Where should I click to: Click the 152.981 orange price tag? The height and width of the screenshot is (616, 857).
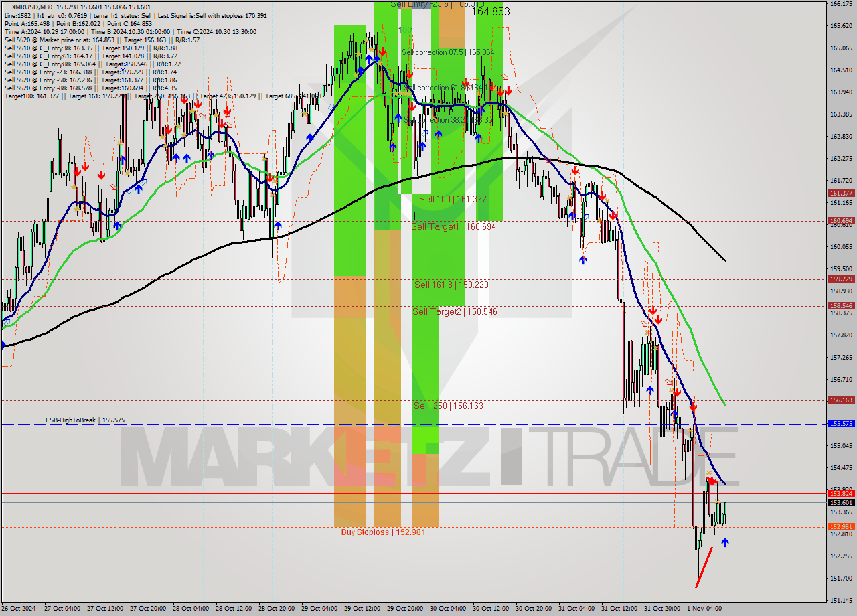841,527
